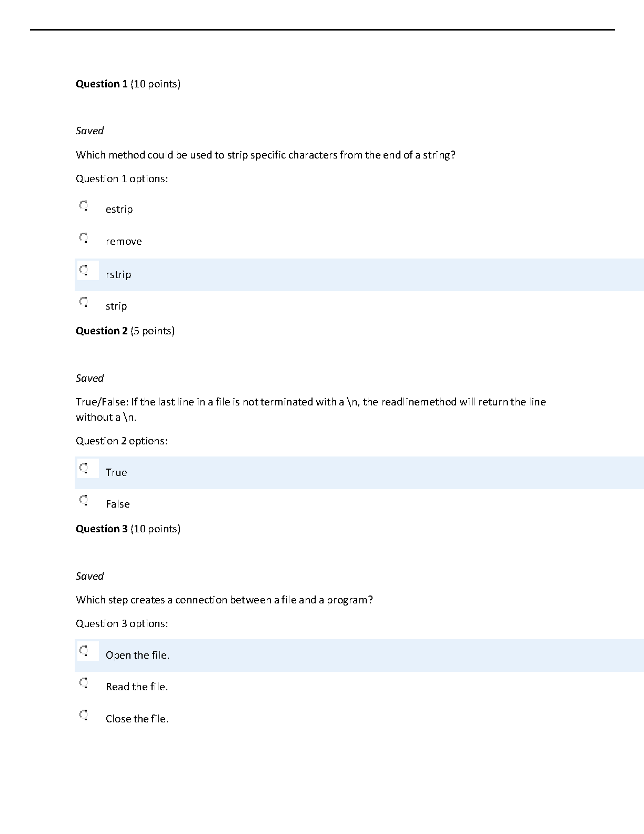This screenshot has width=644, height=834.
Task: Click the Question 1 heading
Action: tap(128, 84)
